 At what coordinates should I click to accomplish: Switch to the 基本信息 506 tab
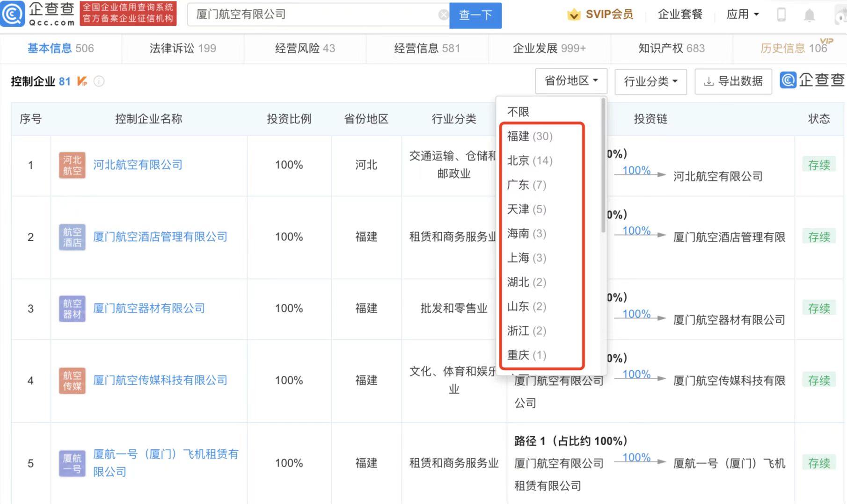coord(61,48)
